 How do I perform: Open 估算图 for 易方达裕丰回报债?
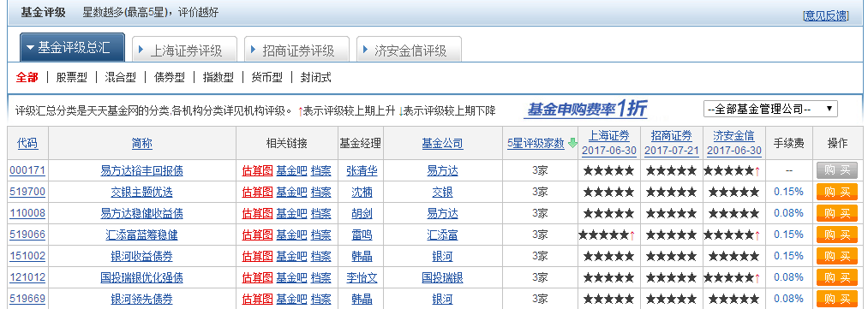coord(257,171)
